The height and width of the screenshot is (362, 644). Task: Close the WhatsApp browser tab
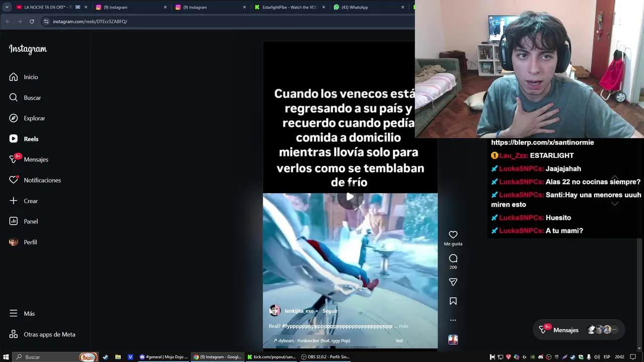tap(403, 7)
